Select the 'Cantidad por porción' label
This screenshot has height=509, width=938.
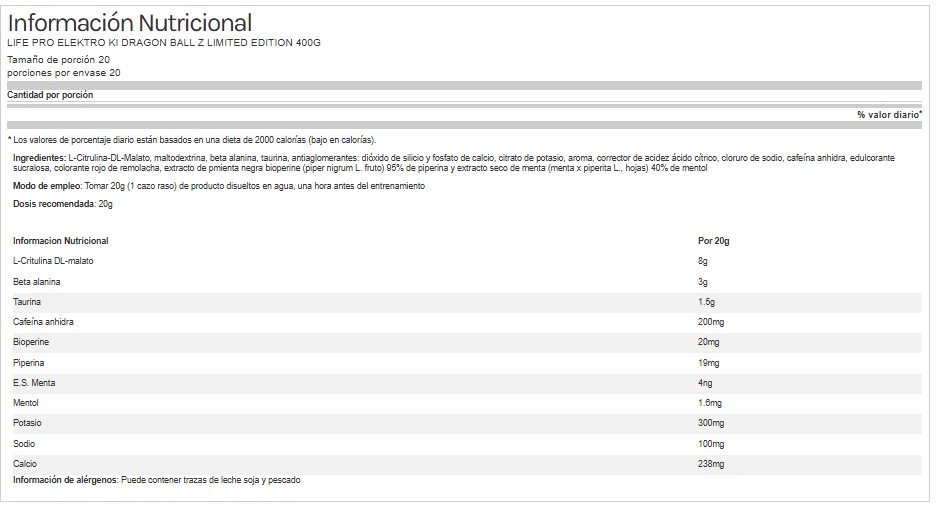point(50,95)
